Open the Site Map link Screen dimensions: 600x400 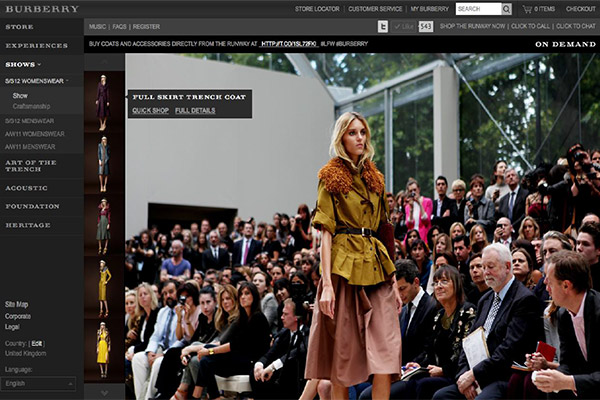click(x=16, y=305)
